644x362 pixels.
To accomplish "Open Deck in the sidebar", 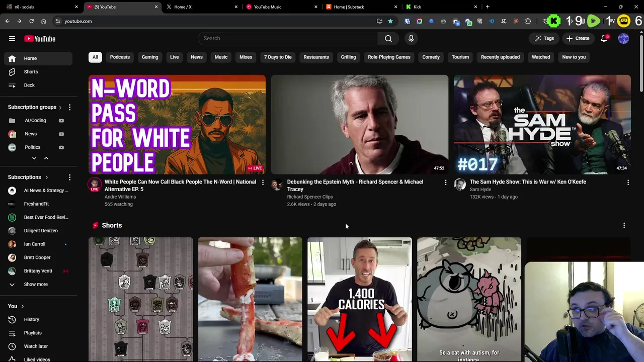I will tap(38, 85).
